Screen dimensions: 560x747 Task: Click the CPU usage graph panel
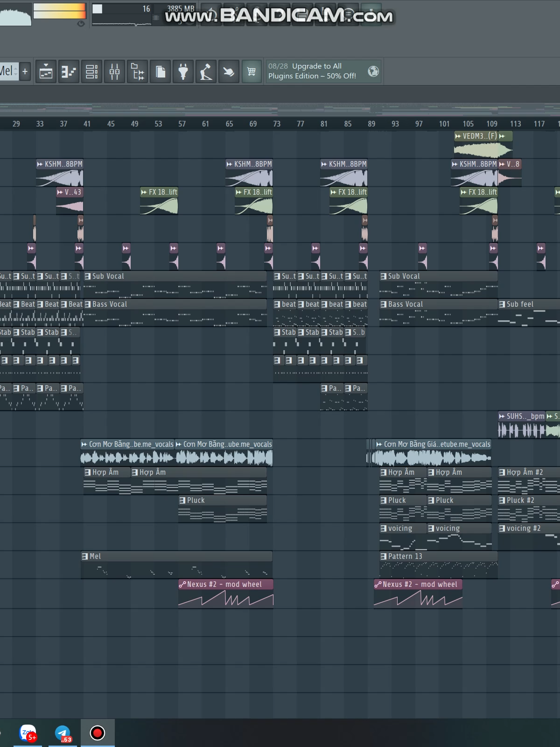[121, 22]
